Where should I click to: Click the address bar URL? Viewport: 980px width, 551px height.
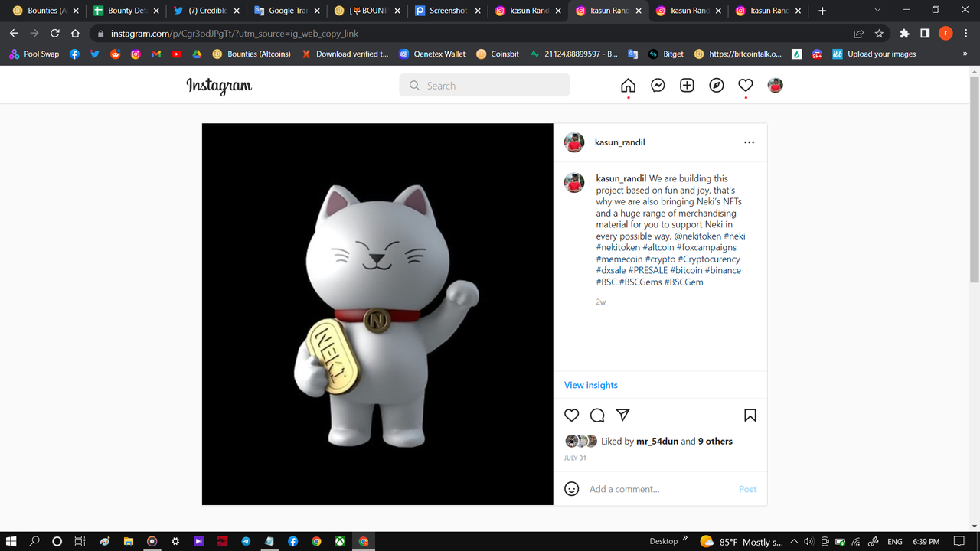(x=234, y=34)
